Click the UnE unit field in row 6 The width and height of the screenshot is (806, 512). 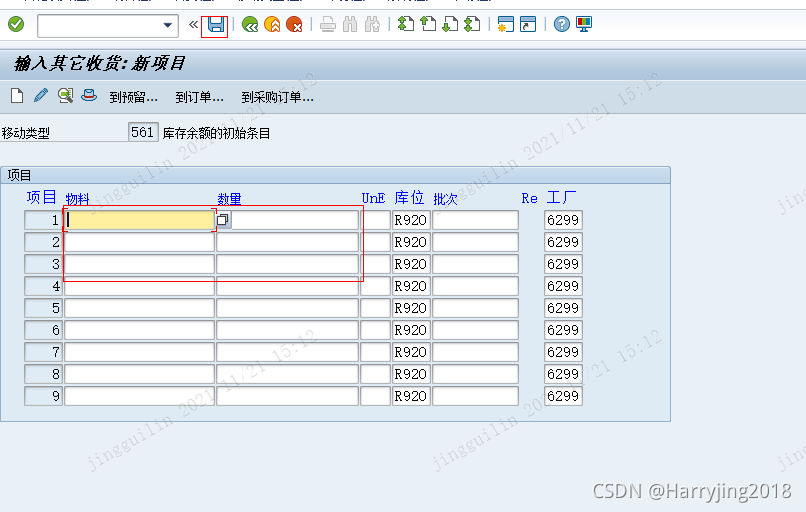coord(376,330)
